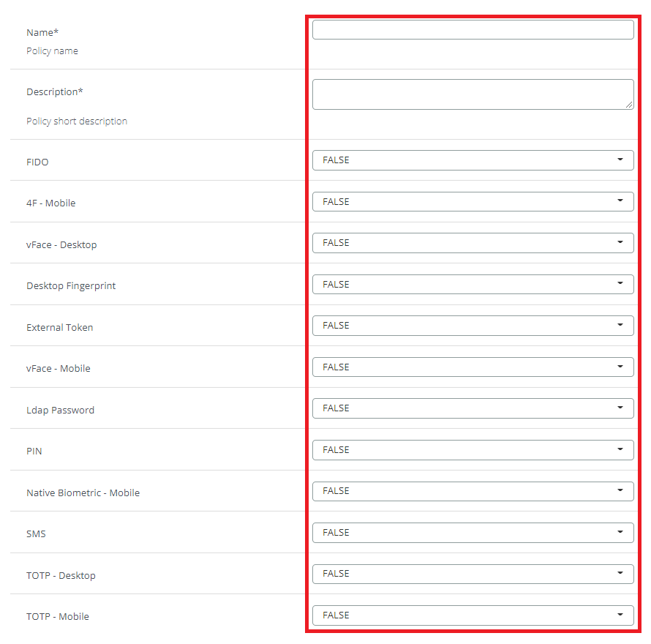The image size is (651, 644).
Task: Open the TOTP - Desktop dropdown
Action: 473,574
